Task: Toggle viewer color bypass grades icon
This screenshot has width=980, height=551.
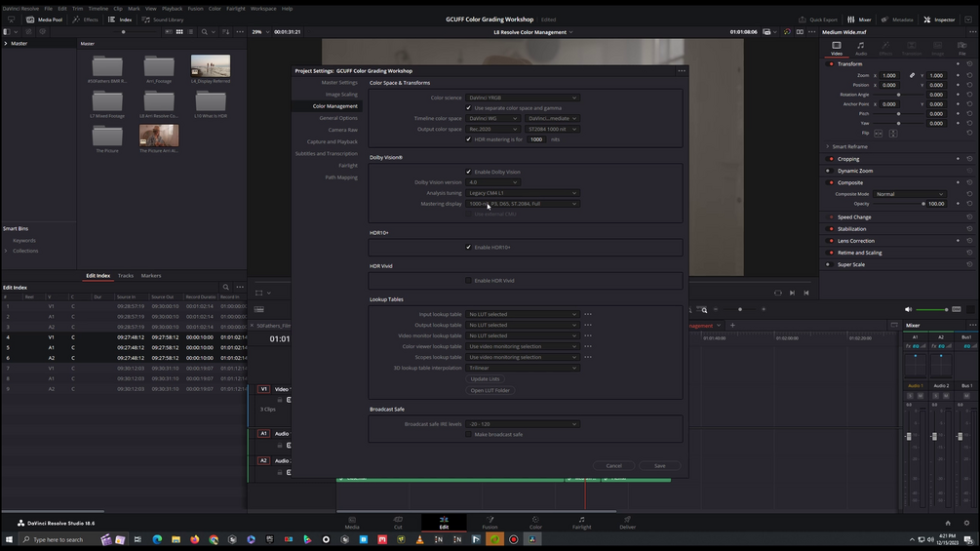Action: pyautogui.click(x=787, y=32)
